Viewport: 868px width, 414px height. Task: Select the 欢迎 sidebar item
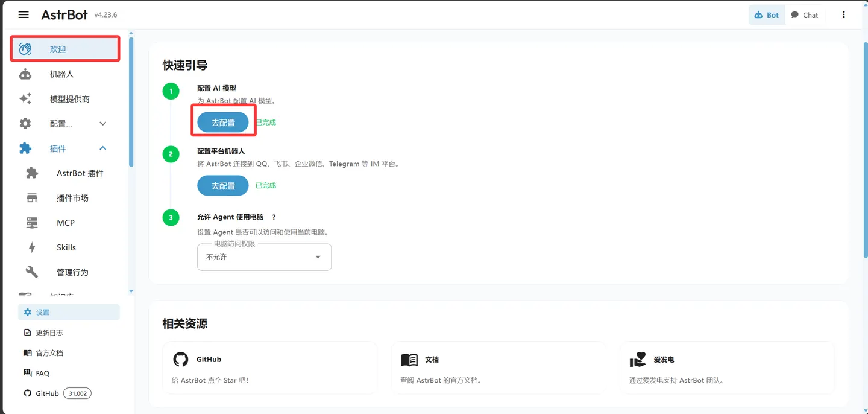point(65,49)
